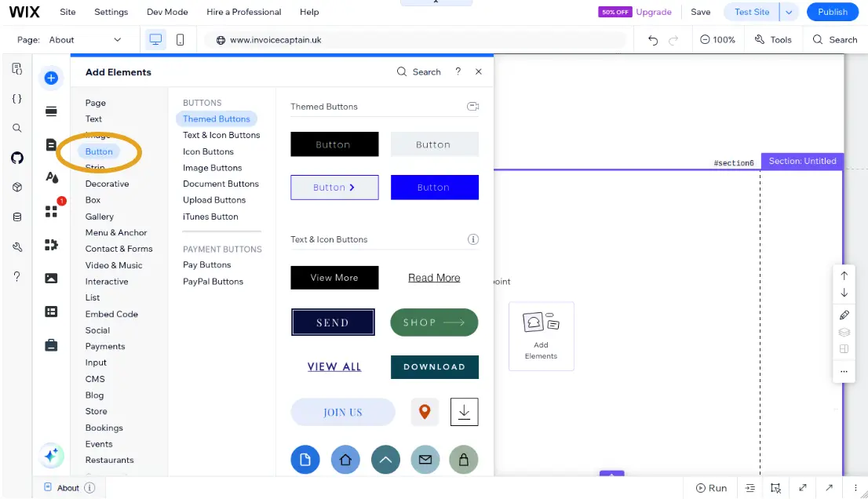This screenshot has width=868, height=499.
Task: Open the puzzle piece plugins icon
Action: tap(52, 245)
